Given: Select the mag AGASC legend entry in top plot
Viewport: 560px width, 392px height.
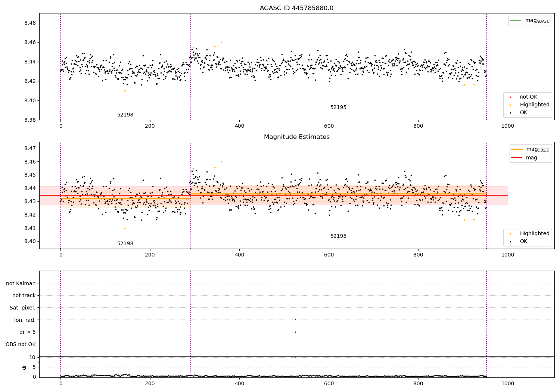Looking at the screenshot, I should [530, 21].
